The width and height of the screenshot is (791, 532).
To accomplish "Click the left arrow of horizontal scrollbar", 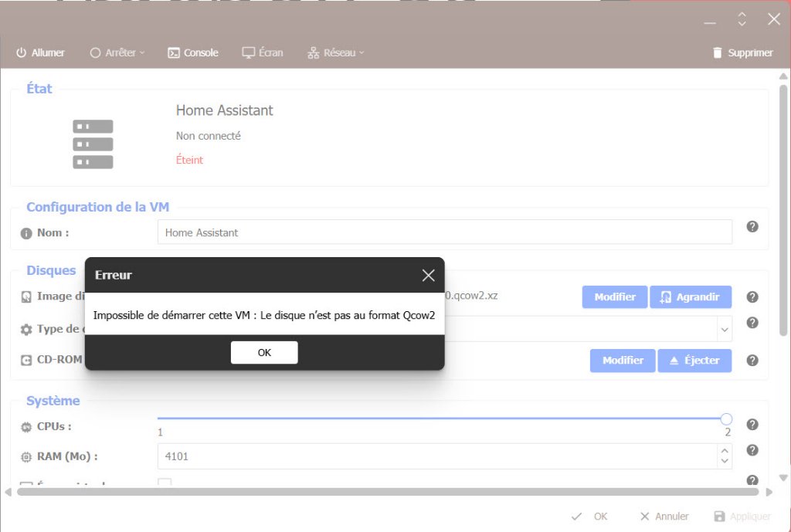I will [8, 492].
